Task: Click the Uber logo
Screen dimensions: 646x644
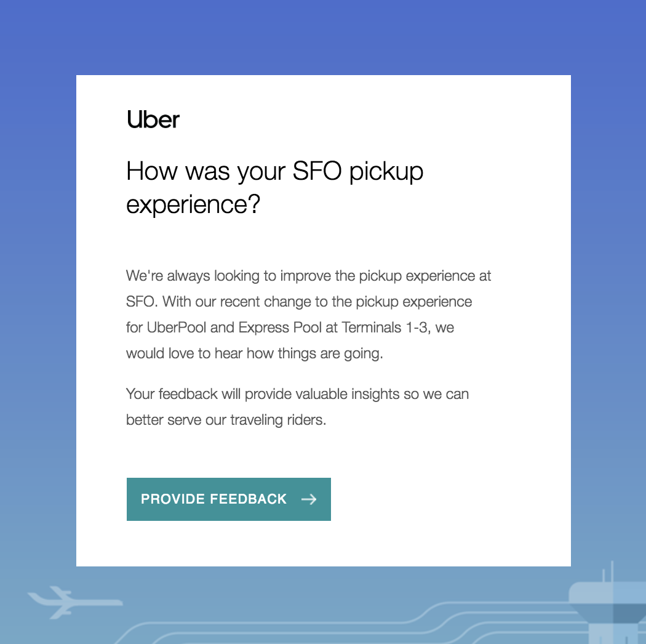Action: click(153, 119)
